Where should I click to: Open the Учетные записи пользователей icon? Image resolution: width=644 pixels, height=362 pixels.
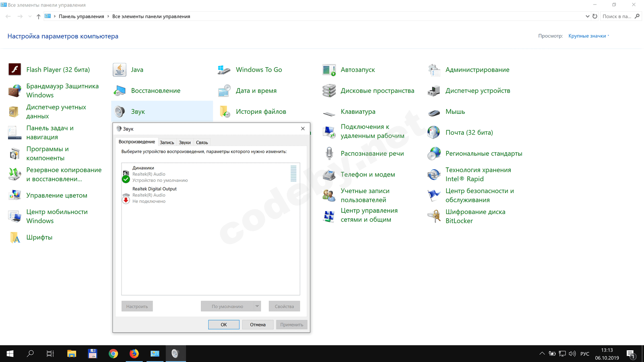pos(329,195)
